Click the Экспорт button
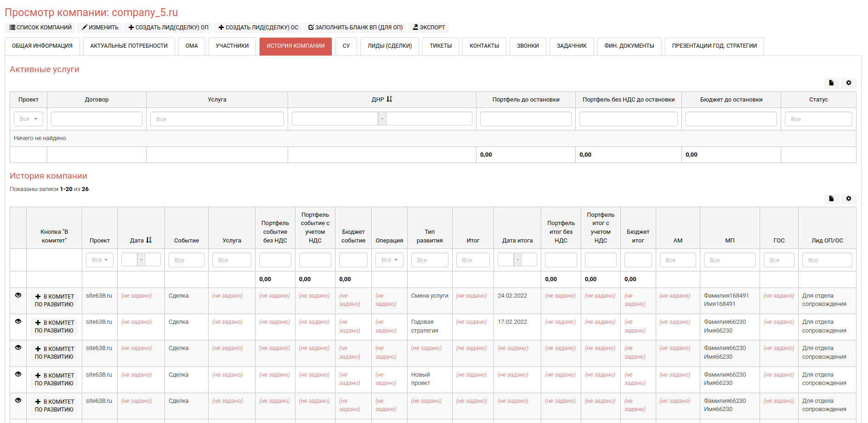The height and width of the screenshot is (423, 868). click(428, 28)
